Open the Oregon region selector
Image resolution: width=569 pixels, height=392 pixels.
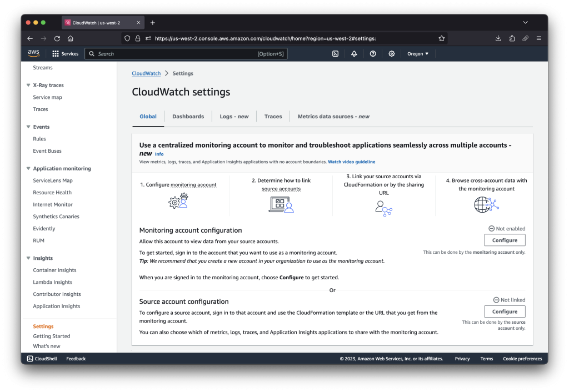pos(417,53)
